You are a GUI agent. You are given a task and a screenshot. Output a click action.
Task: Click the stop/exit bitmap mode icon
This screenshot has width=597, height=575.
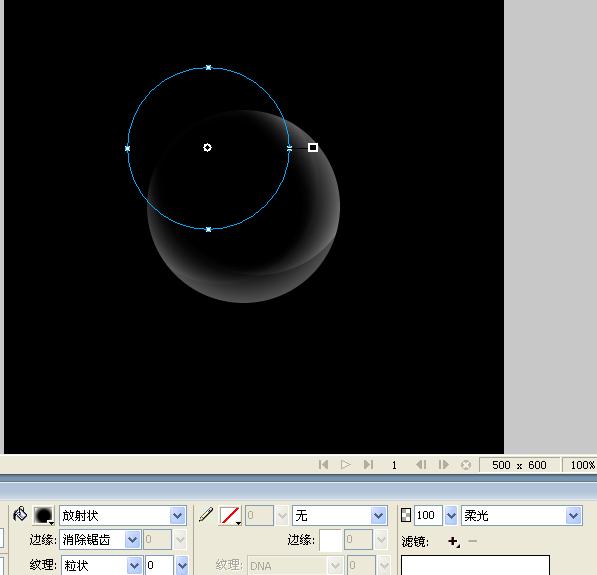pyautogui.click(x=466, y=465)
